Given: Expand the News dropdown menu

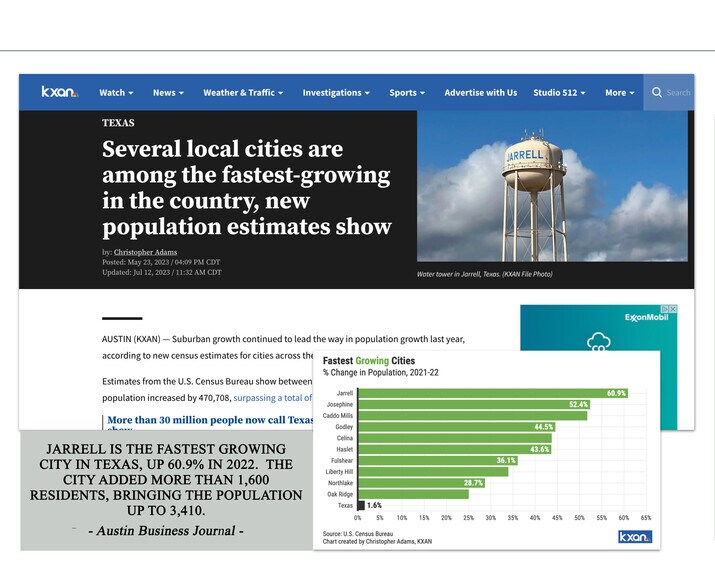Looking at the screenshot, I should click(168, 92).
